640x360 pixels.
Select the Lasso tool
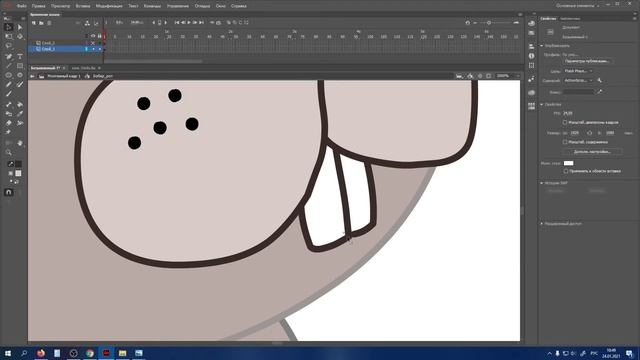(9, 46)
